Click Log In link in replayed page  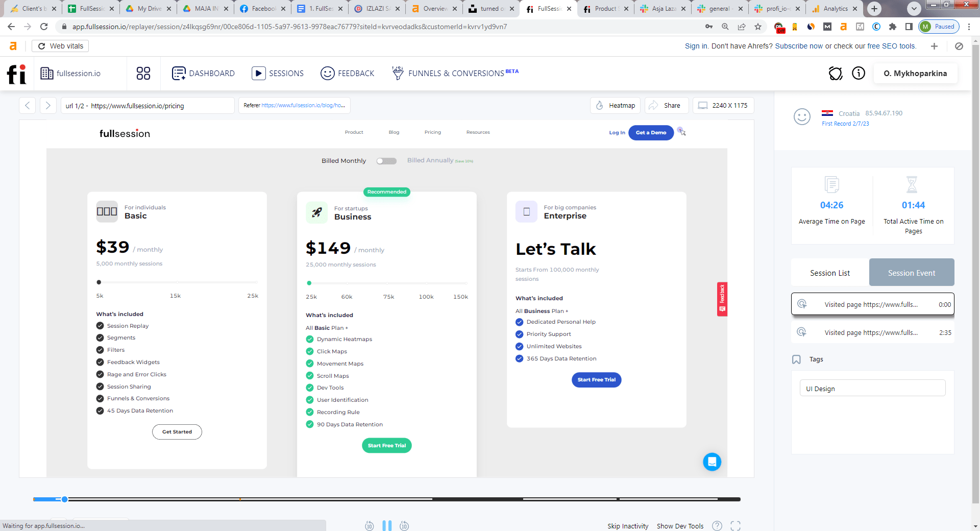tap(617, 133)
